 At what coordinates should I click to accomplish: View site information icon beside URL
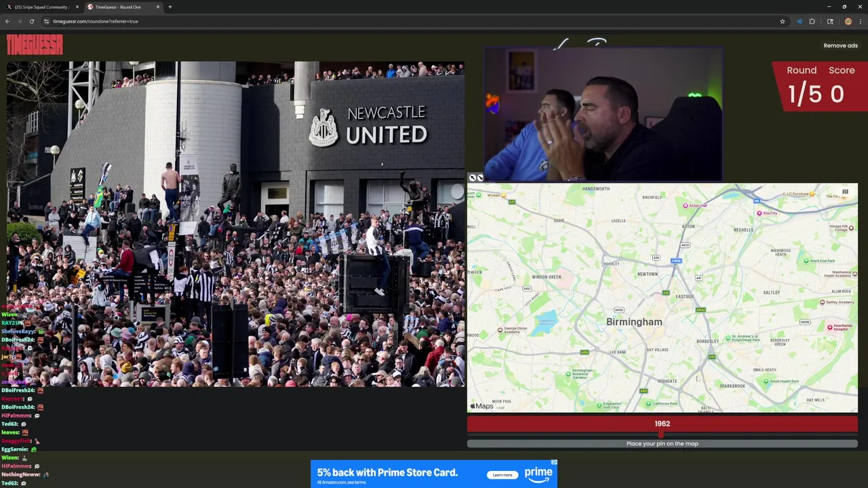pos(46,21)
